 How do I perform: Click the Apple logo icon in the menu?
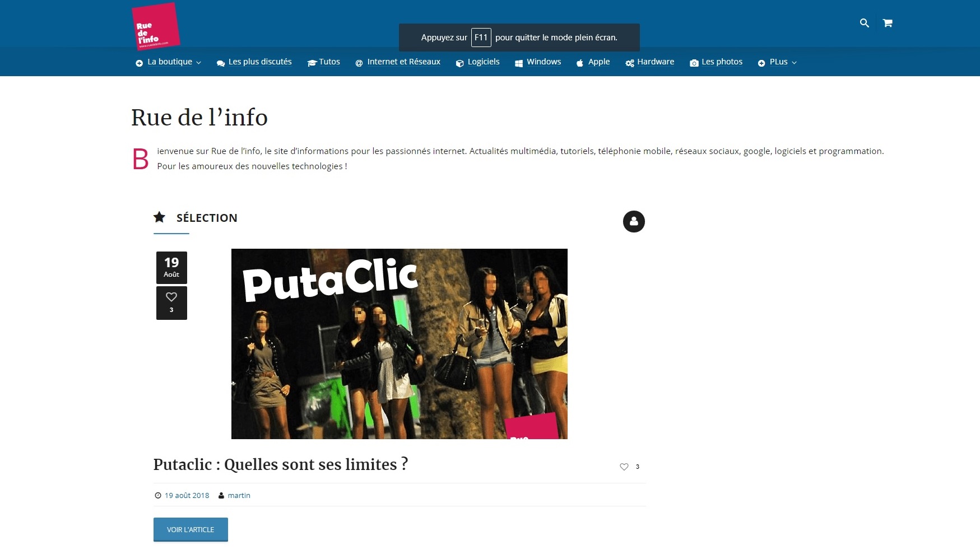pyautogui.click(x=580, y=63)
